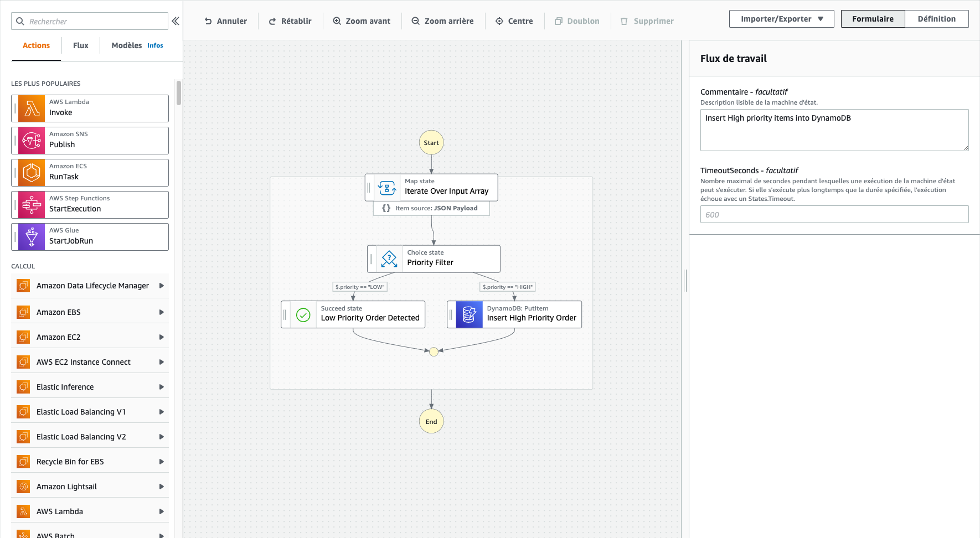Expand the Elastic Inference arrow
This screenshot has height=538, width=980.
point(162,387)
